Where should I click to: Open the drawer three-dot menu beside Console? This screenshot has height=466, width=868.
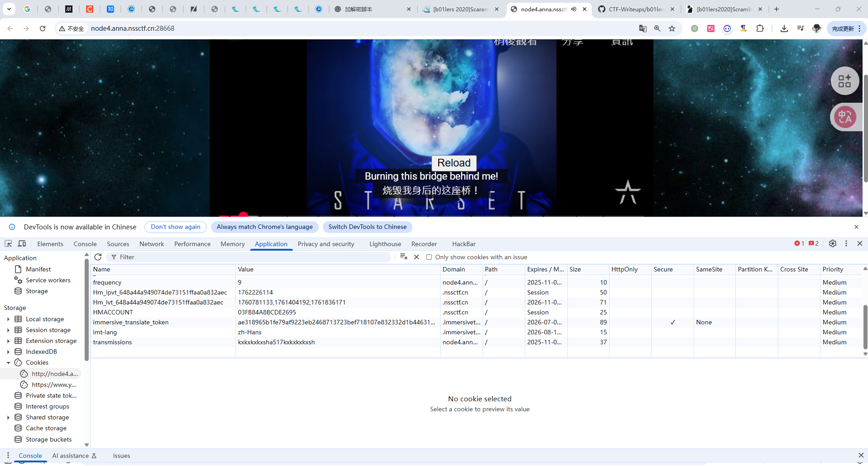(8, 455)
